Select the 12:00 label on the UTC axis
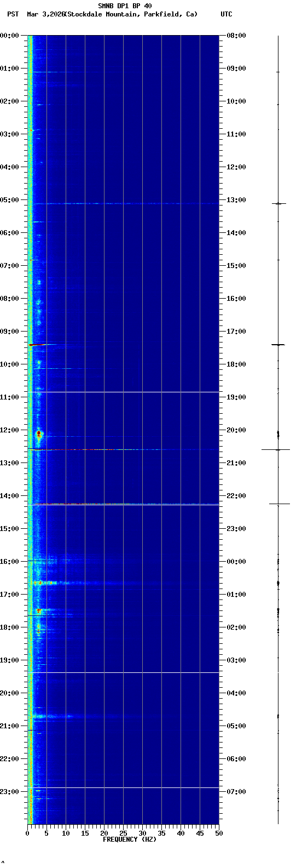Viewport: 302px width, 868px height. (x=236, y=167)
